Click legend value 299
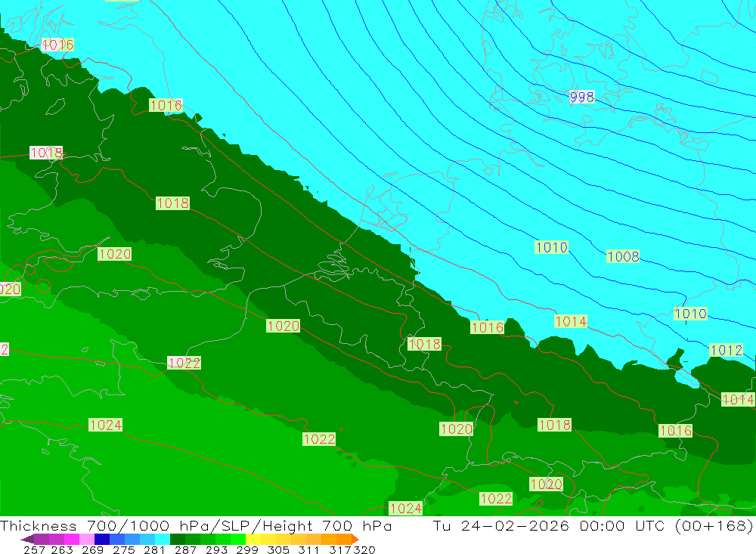The height and width of the screenshot is (554, 756). tap(247, 549)
